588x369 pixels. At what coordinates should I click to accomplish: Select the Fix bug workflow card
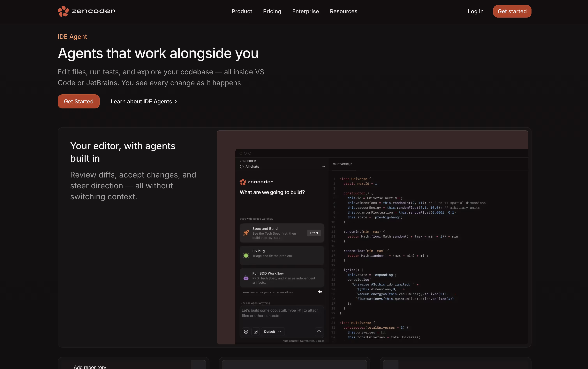pos(282,255)
